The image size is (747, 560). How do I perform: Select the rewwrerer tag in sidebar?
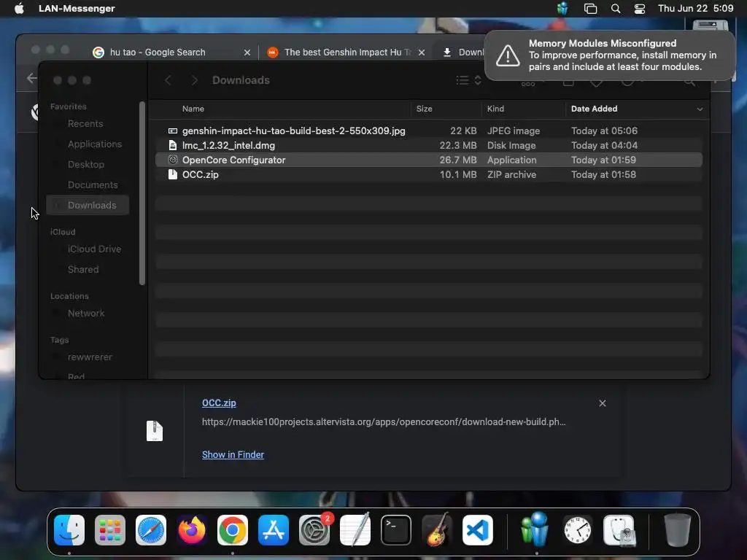(x=90, y=357)
